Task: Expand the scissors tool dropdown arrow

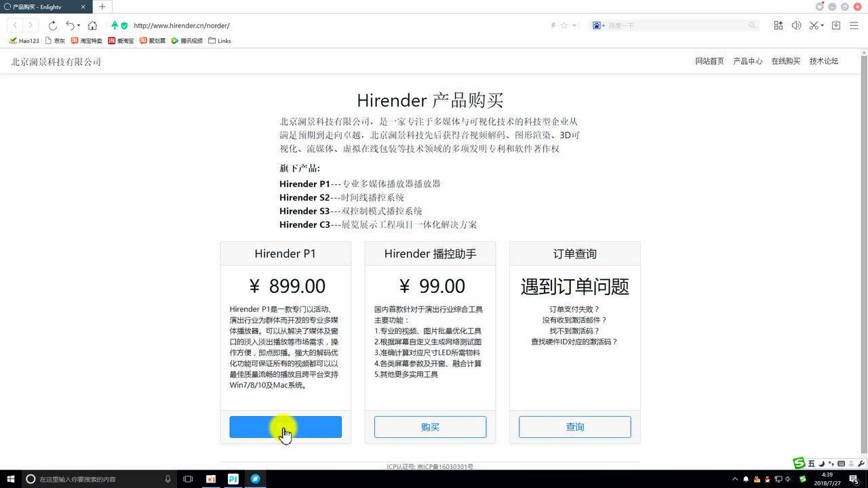Action: (x=822, y=26)
